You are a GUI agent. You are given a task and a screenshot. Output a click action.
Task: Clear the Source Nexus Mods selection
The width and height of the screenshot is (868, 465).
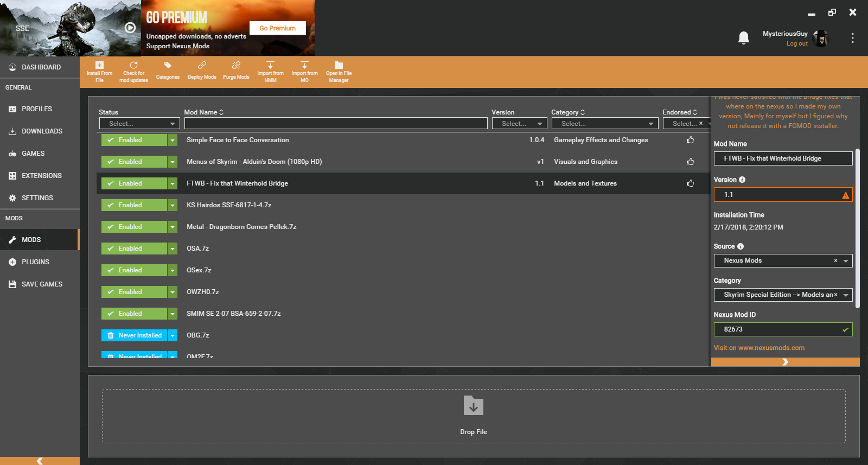[x=835, y=260]
